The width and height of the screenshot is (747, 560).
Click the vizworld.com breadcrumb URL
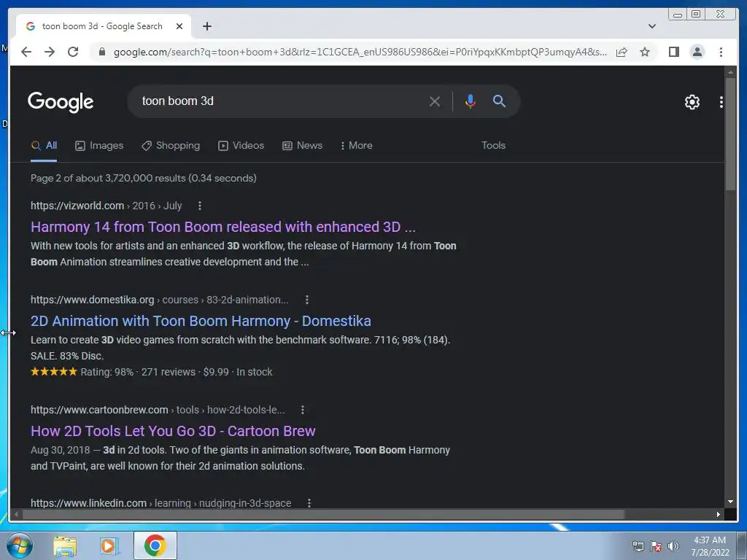click(107, 206)
